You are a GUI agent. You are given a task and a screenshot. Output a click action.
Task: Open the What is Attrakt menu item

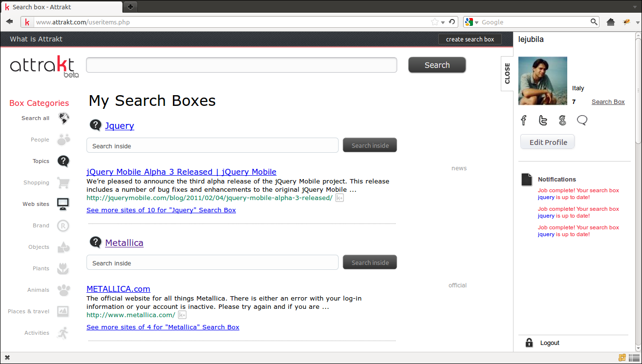36,39
